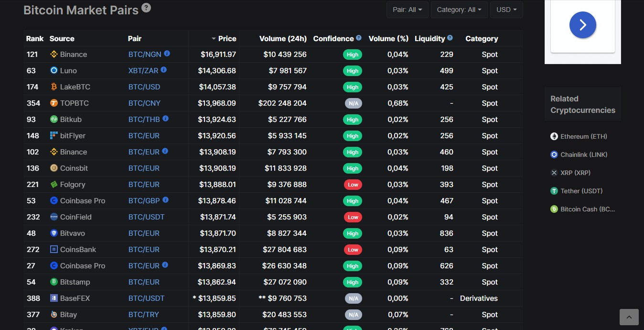This screenshot has width=644, height=330.
Task: Click the info icon next to BTC/GBP
Action: click(166, 200)
